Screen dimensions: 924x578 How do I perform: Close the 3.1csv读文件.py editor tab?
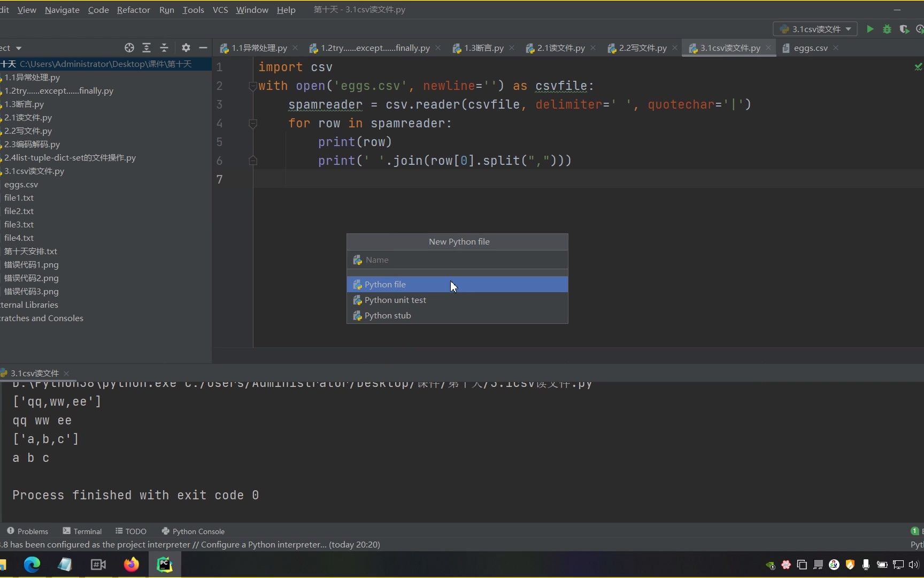768,48
